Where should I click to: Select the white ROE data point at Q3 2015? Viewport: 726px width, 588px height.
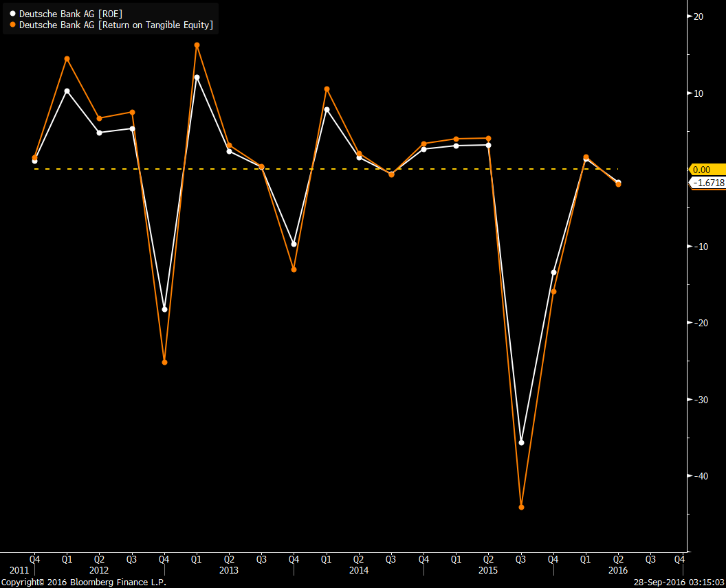tap(521, 443)
